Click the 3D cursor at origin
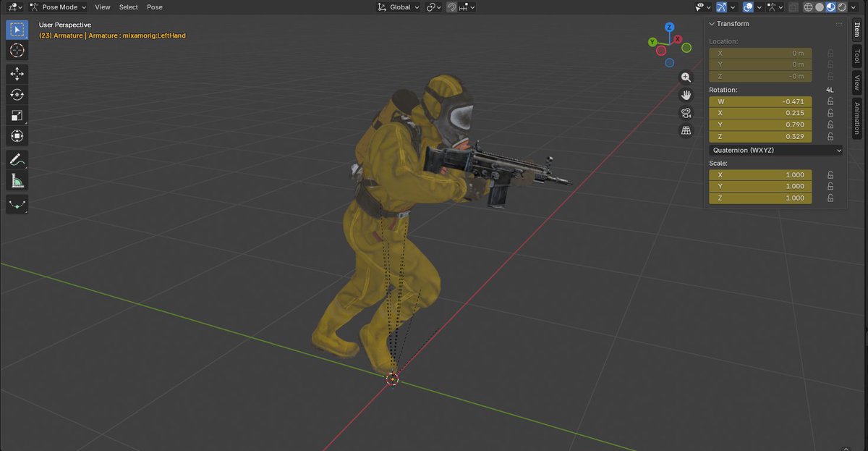The height and width of the screenshot is (451, 868). point(392,379)
